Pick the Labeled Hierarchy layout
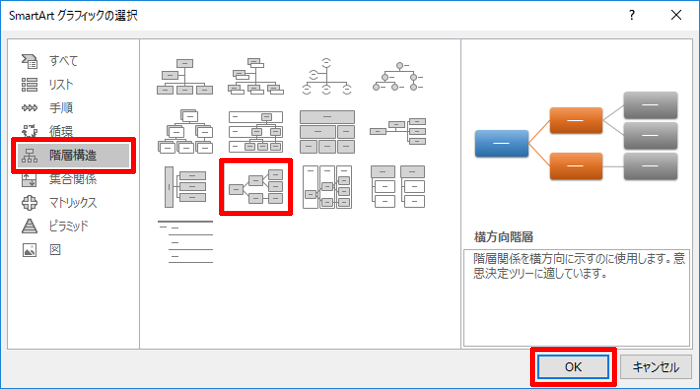This screenshot has height=389, width=700. [256, 132]
